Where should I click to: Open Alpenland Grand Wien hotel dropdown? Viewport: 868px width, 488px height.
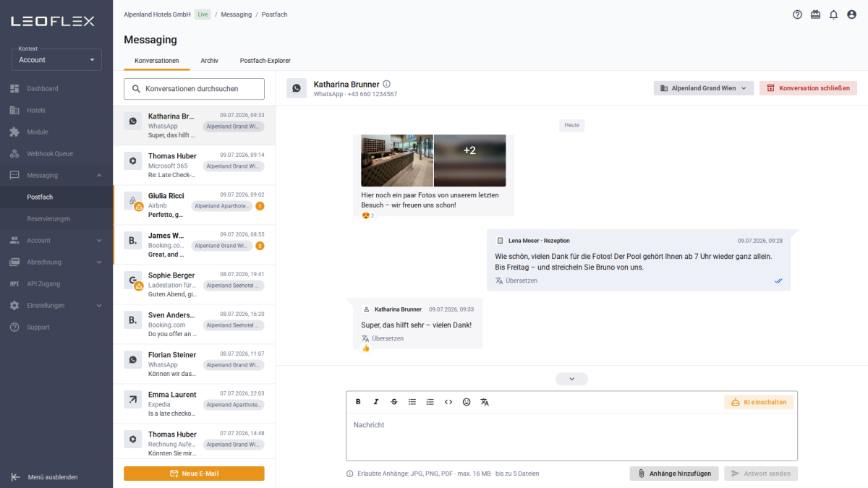(x=704, y=88)
